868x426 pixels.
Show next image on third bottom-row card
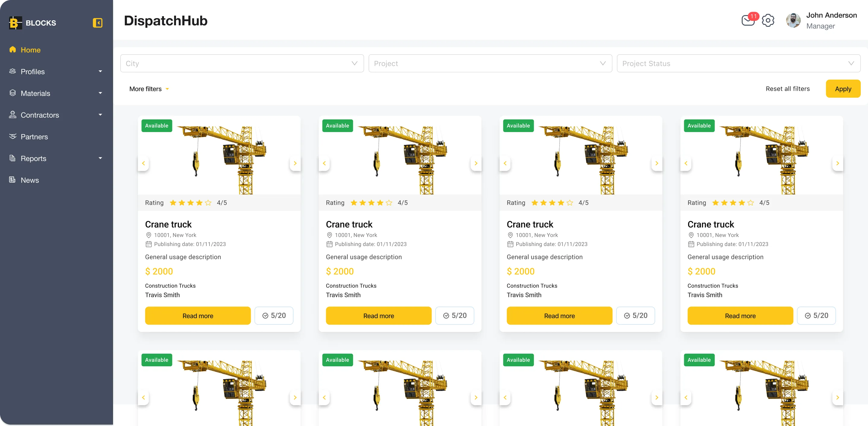(657, 397)
